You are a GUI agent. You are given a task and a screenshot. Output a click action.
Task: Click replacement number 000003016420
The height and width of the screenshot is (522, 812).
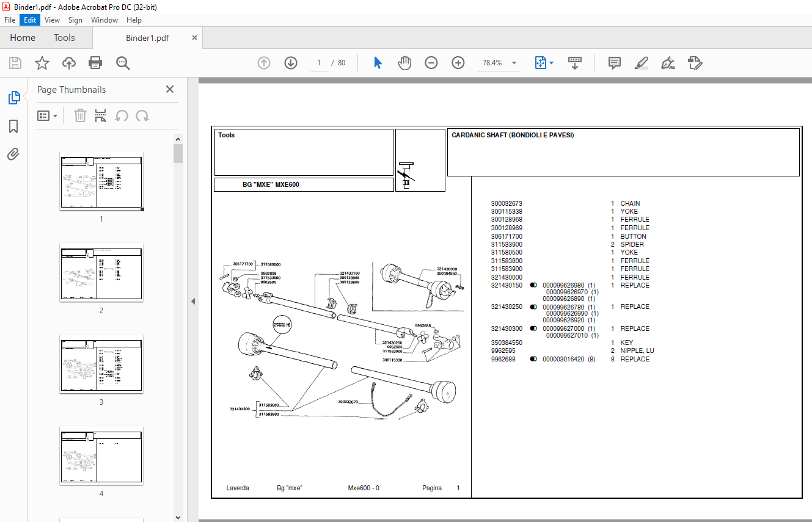point(563,359)
